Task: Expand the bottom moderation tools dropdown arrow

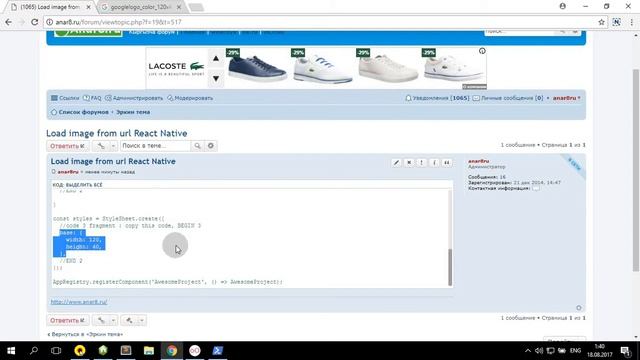Action: pos(142,320)
